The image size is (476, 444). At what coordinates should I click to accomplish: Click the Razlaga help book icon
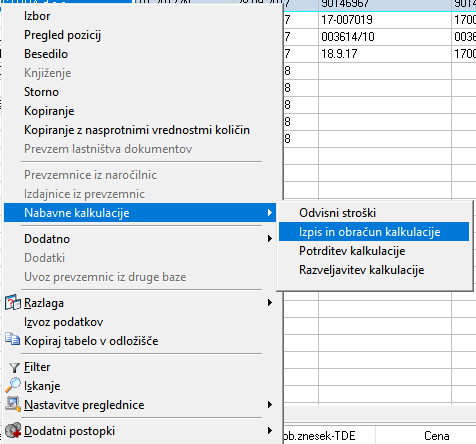(13, 303)
